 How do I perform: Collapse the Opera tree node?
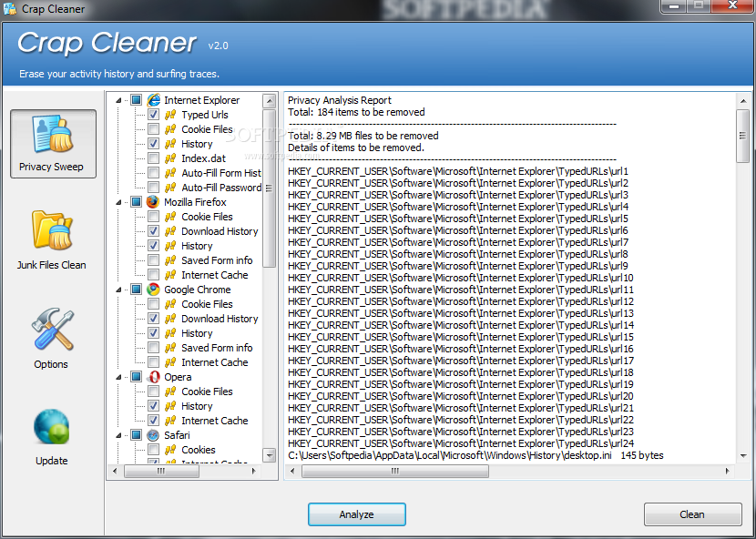click(x=118, y=377)
